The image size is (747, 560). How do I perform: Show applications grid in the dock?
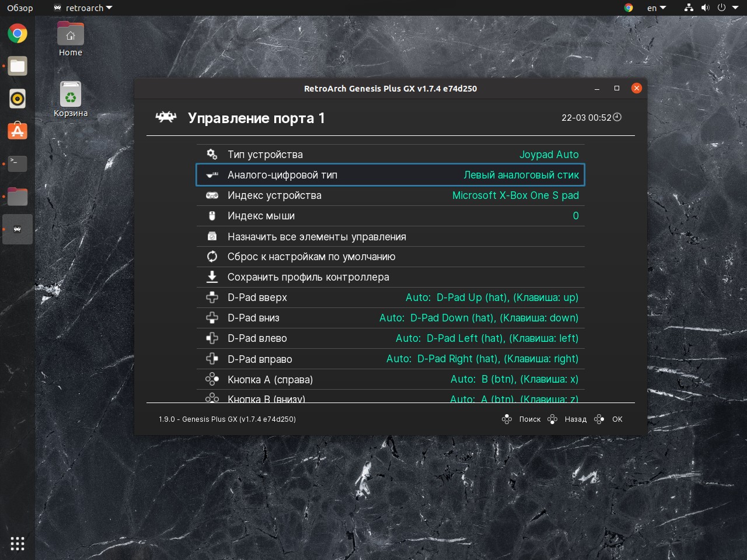coord(18,544)
